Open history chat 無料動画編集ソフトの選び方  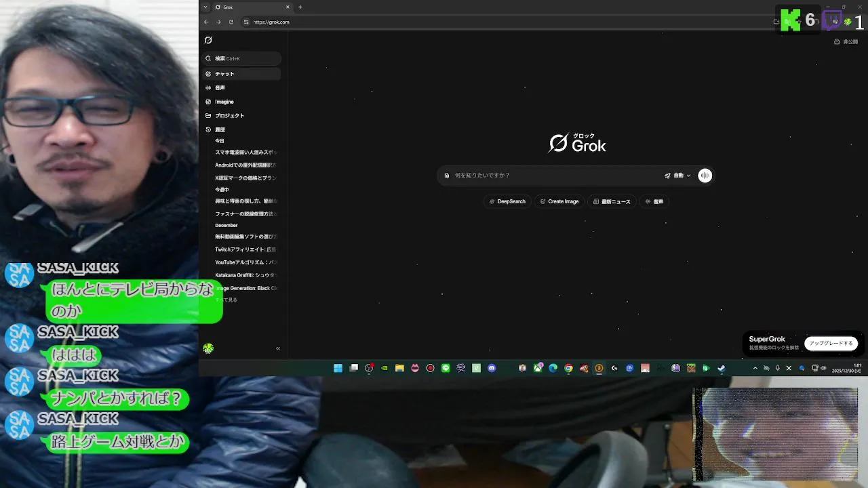click(245, 237)
